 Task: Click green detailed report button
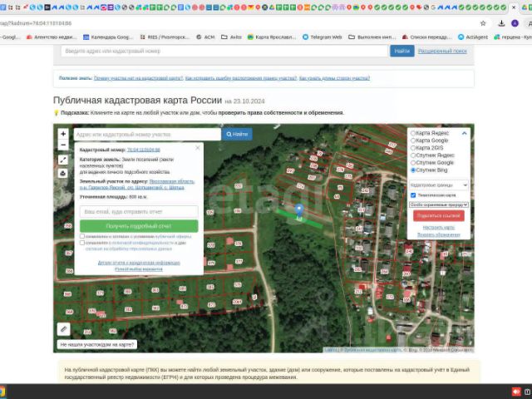pyautogui.click(x=139, y=226)
